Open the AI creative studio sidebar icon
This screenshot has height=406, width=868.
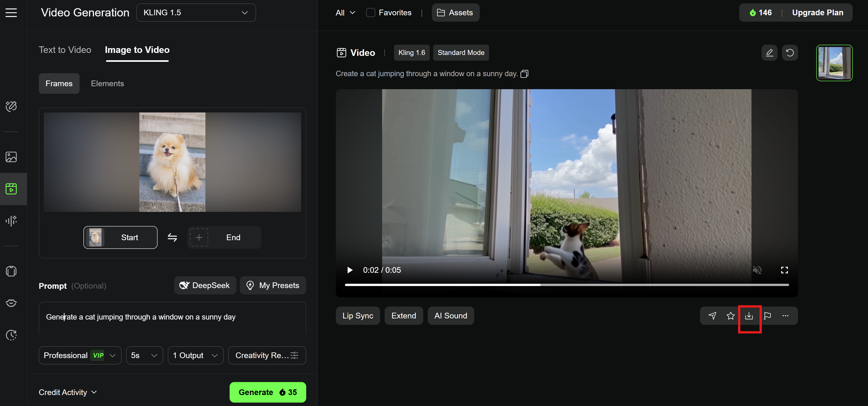click(11, 106)
